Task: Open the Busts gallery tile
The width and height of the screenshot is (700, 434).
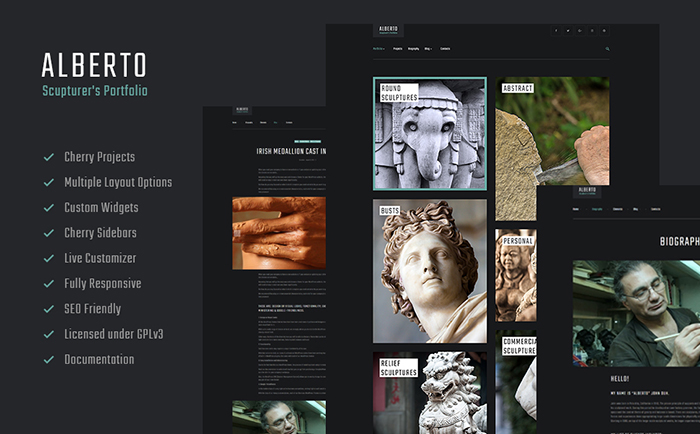Action: (430, 271)
